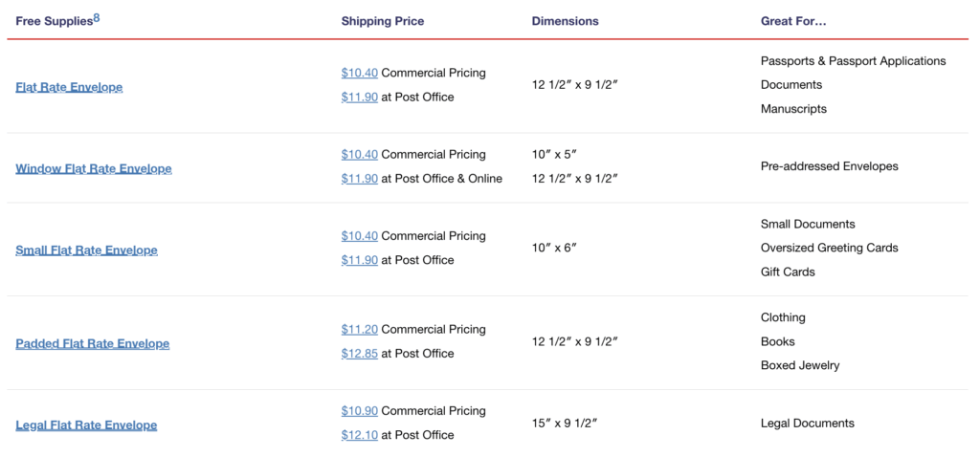Click the $12.10 Post Office price link

tap(359, 435)
